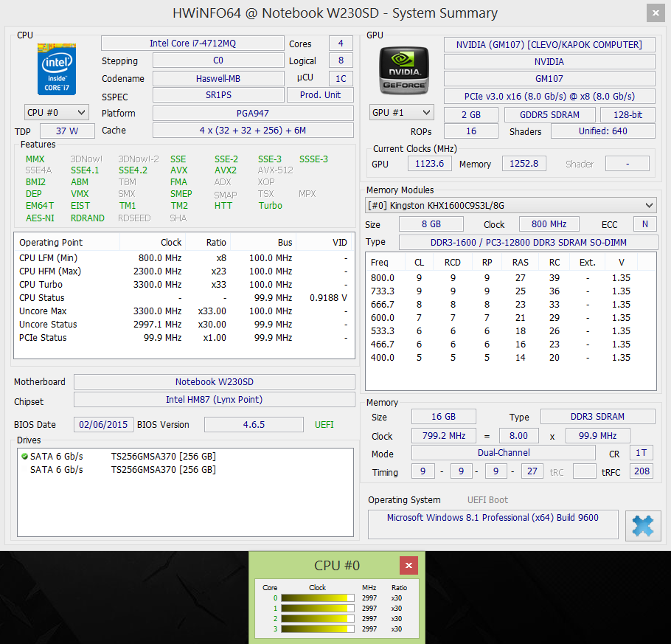Click the SR1PS SSPEC field
Viewport: 671px width, 644px height.
click(218, 95)
